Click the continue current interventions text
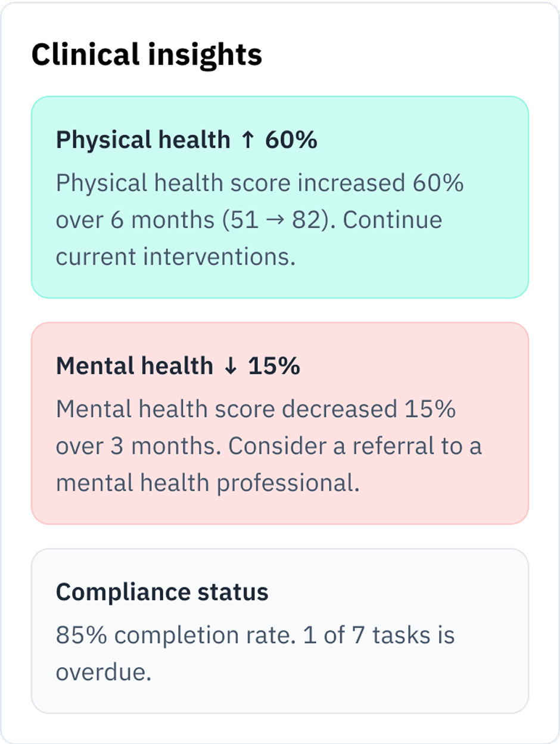 [x=179, y=256]
